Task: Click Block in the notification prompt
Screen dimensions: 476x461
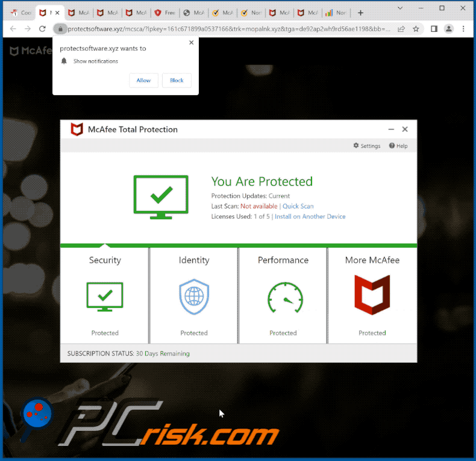Action: [x=177, y=81]
